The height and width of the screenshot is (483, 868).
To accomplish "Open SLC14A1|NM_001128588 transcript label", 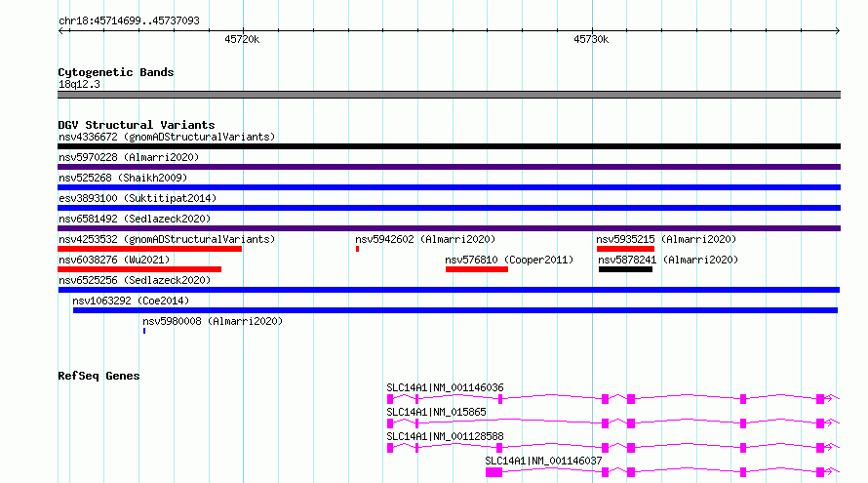I will (445, 436).
